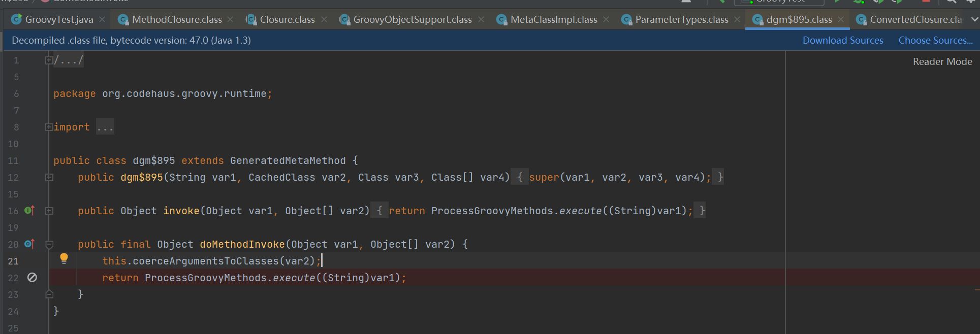Click the invalid breakpoint icon on line 22

click(x=32, y=278)
